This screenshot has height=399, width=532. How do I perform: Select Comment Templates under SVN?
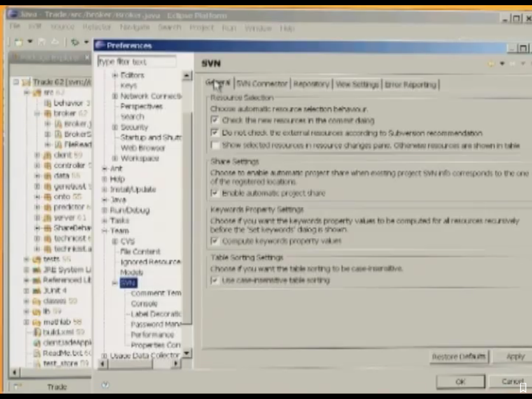[x=156, y=293]
